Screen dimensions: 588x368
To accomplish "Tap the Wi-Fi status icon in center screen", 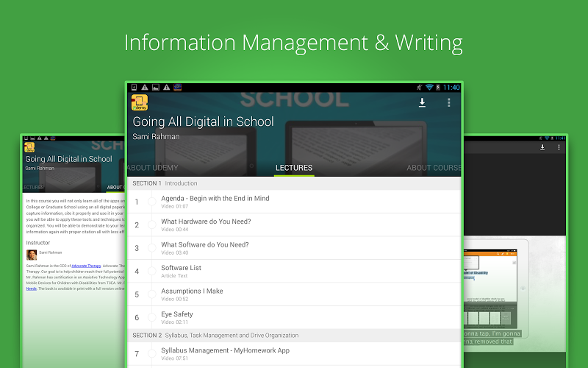I will tap(429, 88).
